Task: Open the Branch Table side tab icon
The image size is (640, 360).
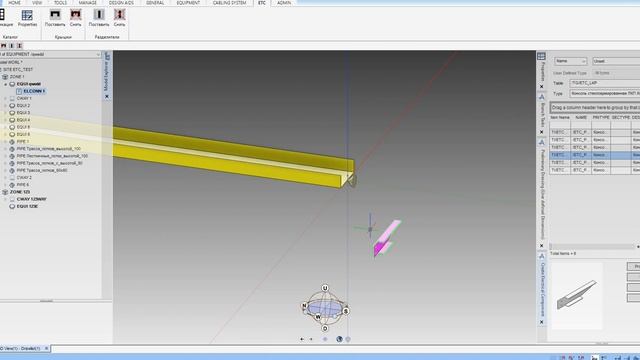Action: point(542,97)
